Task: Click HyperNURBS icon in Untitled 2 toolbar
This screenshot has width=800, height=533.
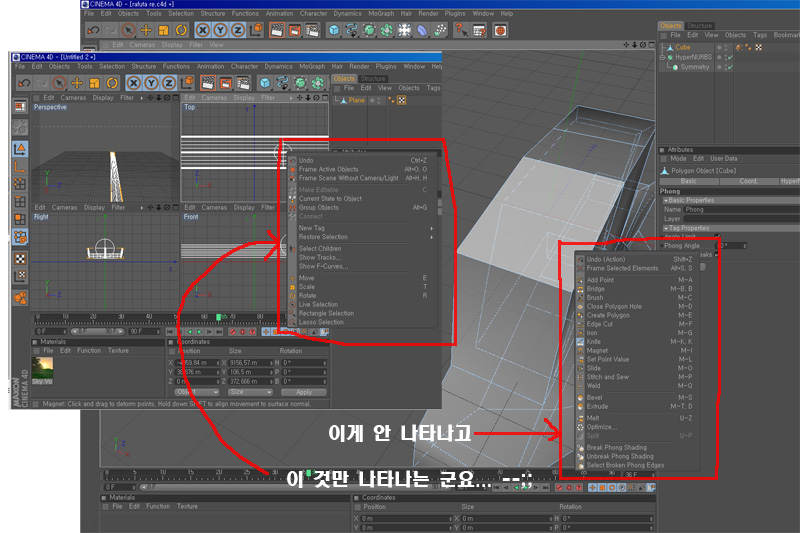Action: point(301,83)
